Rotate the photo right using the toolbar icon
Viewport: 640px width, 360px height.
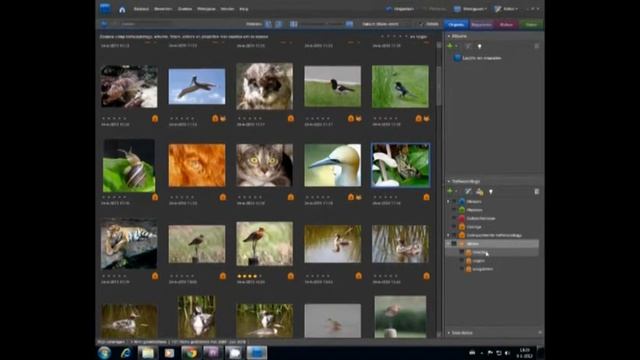tap(279, 24)
